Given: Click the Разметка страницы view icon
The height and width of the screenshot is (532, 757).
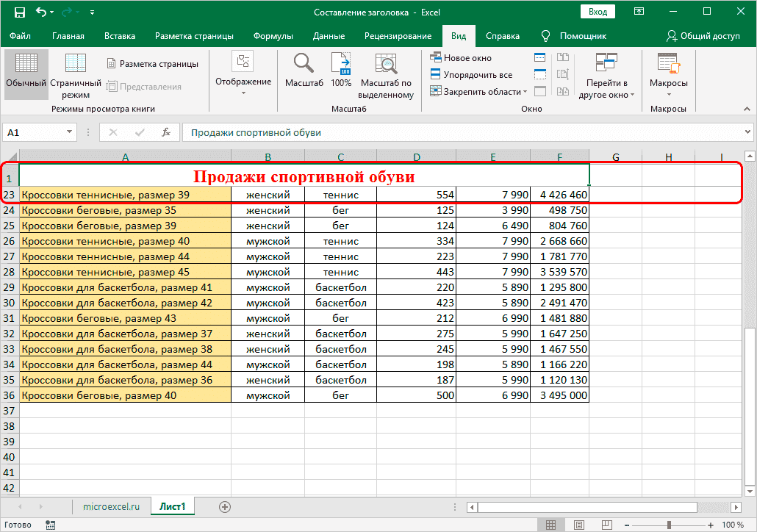Looking at the screenshot, I should point(152,62).
